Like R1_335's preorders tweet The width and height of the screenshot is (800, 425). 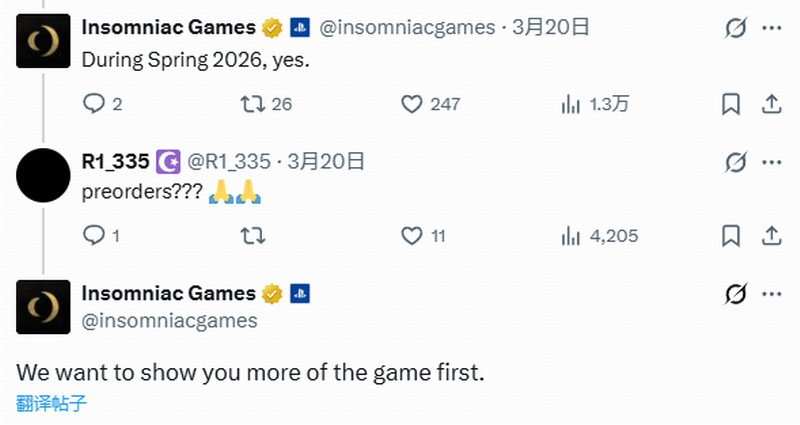point(412,236)
